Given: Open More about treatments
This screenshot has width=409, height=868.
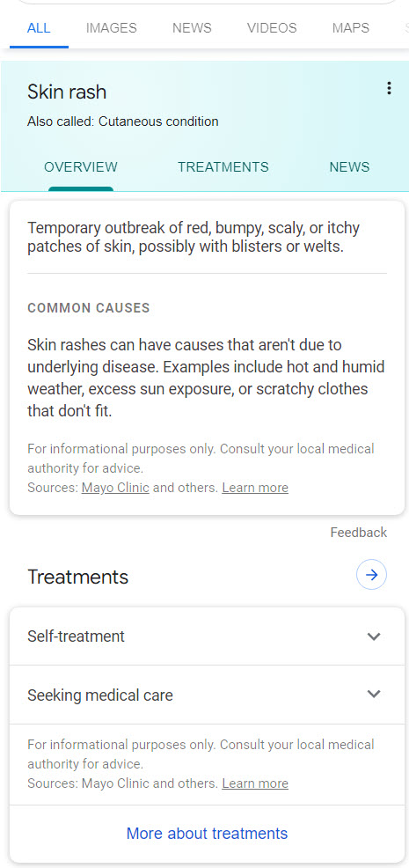Looking at the screenshot, I should [207, 833].
